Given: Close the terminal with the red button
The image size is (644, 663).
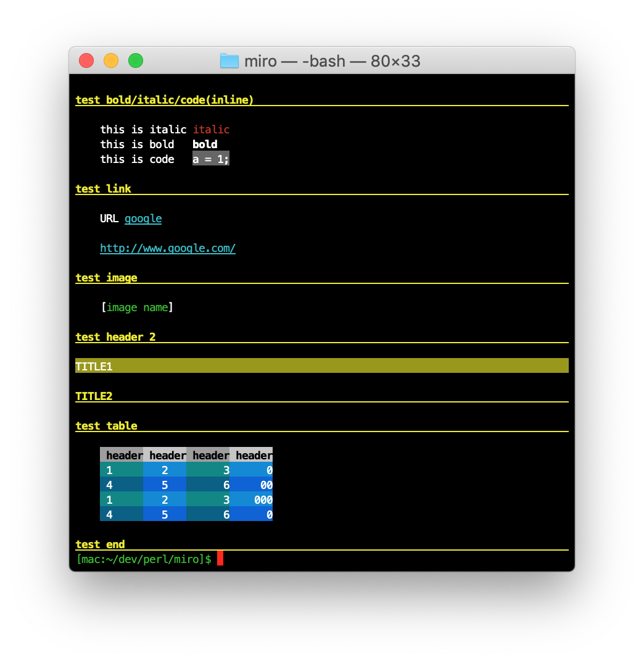Looking at the screenshot, I should (x=86, y=60).
